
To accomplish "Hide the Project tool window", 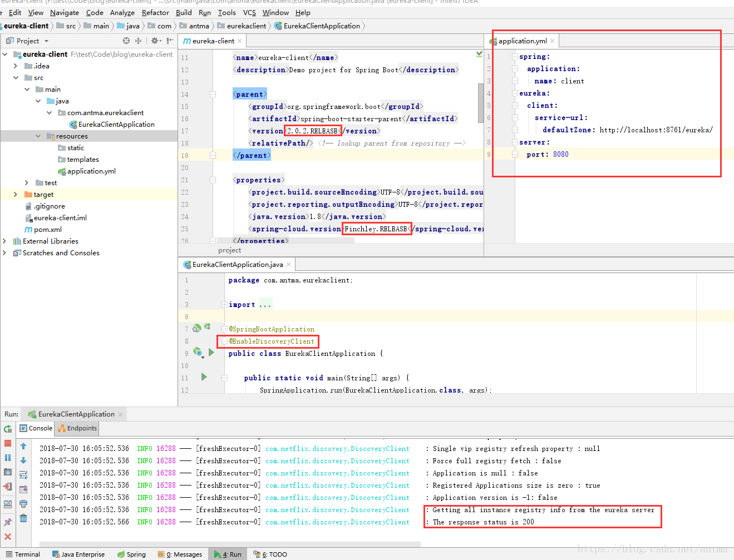I will click(x=170, y=41).
